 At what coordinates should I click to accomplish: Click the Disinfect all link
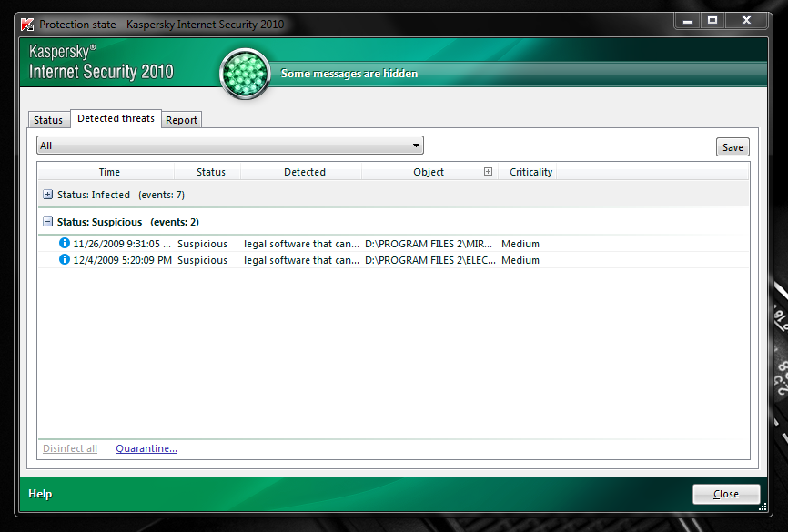point(70,448)
